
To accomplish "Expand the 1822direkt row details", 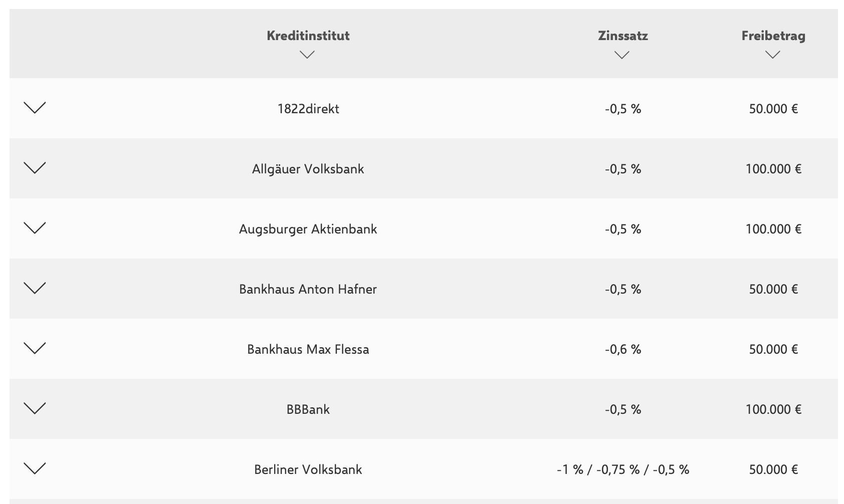I will pos(35,108).
